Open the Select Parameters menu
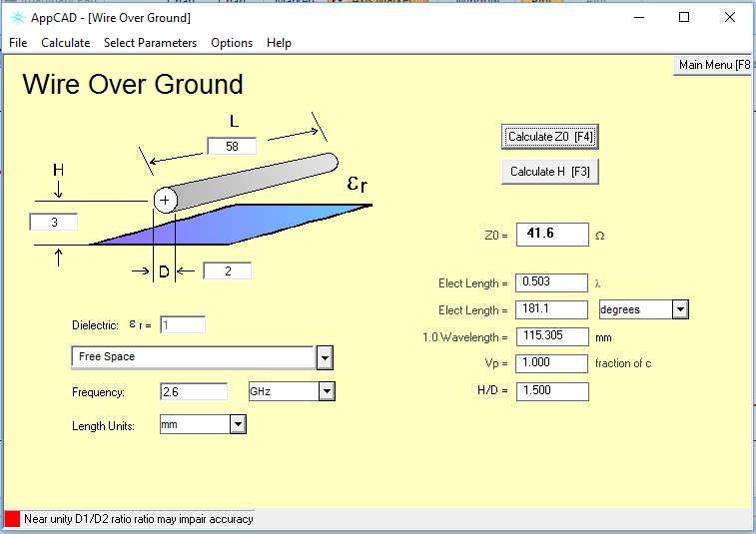 [150, 43]
